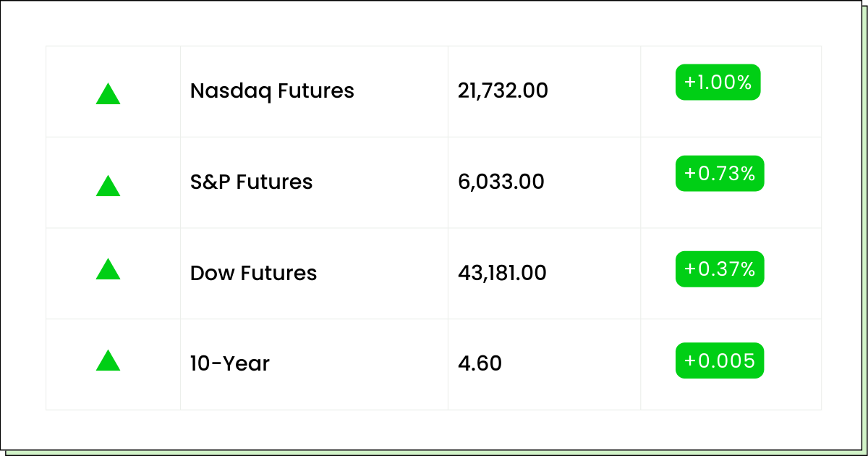Click the Dow Futures arrow cell
Image resolution: width=868 pixels, height=456 pixels.
[x=113, y=274]
